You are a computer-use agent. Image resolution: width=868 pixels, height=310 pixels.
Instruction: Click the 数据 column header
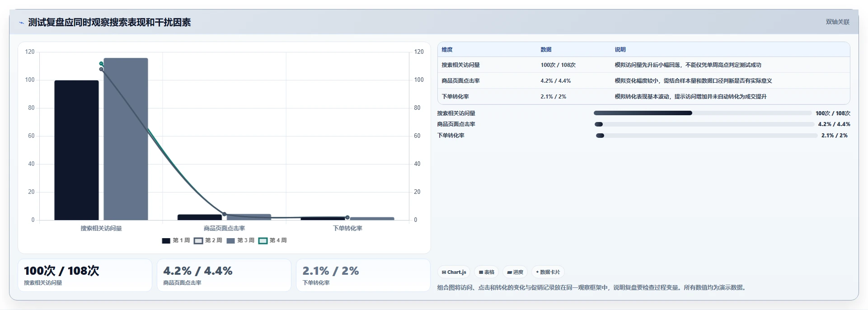(546, 50)
